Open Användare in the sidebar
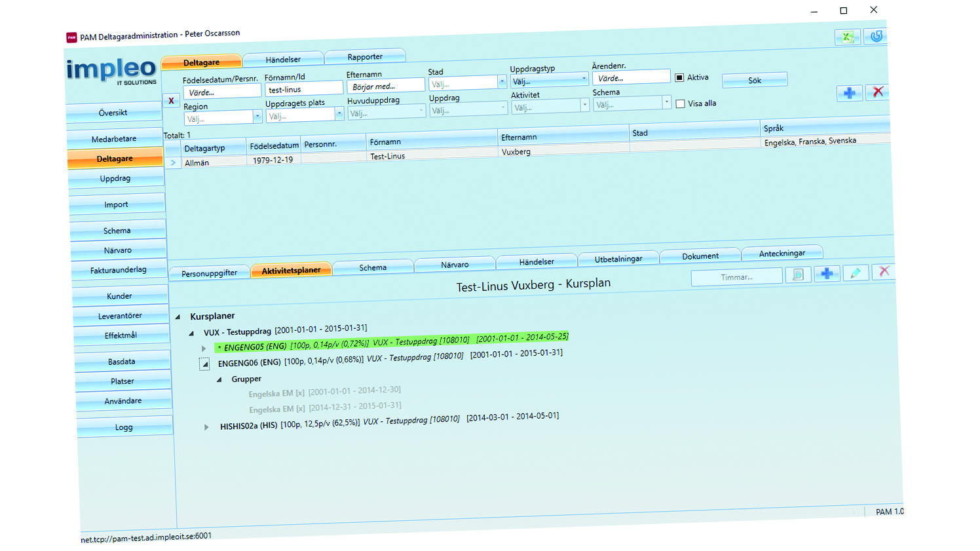980x551 pixels. pos(123,401)
